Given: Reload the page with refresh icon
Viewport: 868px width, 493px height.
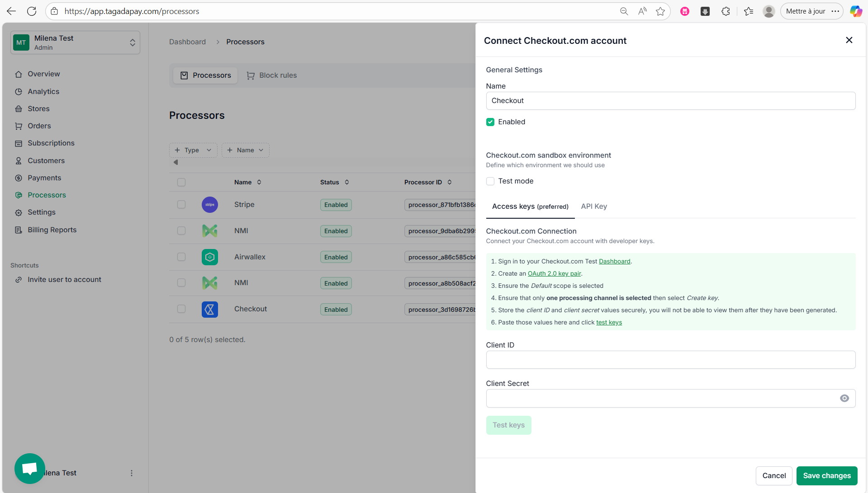Looking at the screenshot, I should pyautogui.click(x=32, y=11).
